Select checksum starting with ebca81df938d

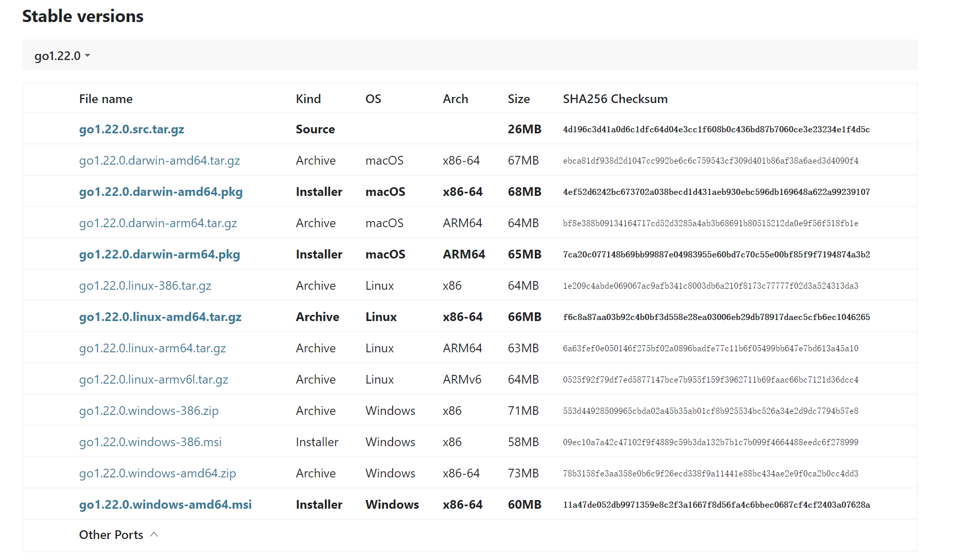coord(711,161)
